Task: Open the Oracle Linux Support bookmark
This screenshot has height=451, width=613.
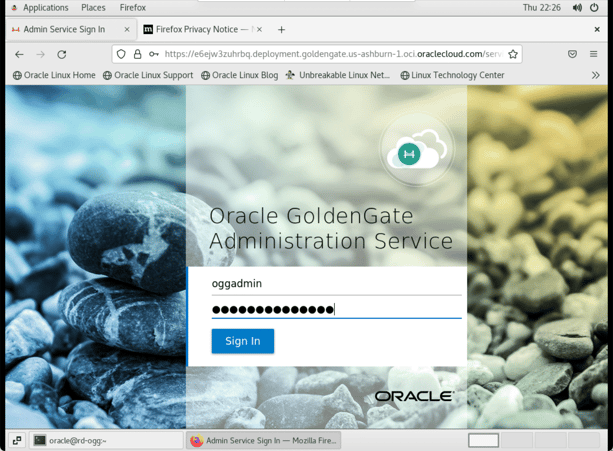Action: click(148, 75)
